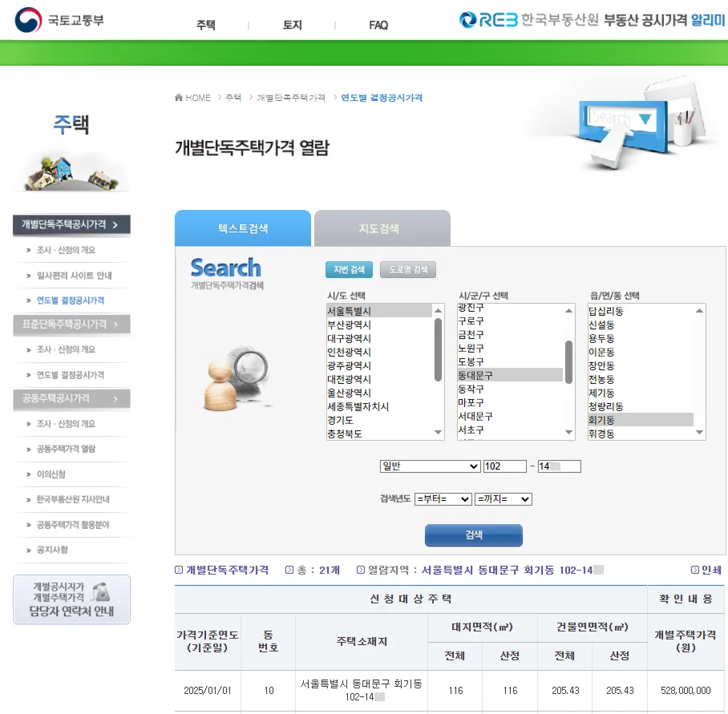Select 경기도 in 시/도 list
728x714 pixels.
[379, 421]
